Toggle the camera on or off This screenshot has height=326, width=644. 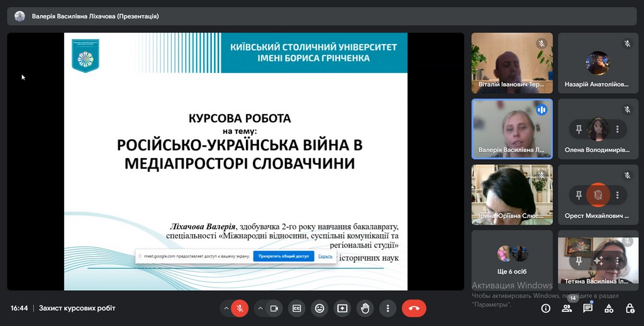pyautogui.click(x=274, y=308)
